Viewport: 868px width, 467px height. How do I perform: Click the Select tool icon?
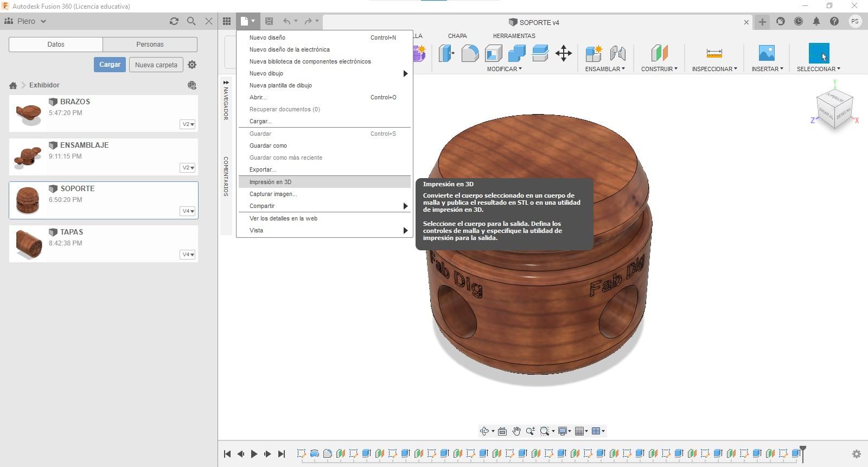point(819,53)
